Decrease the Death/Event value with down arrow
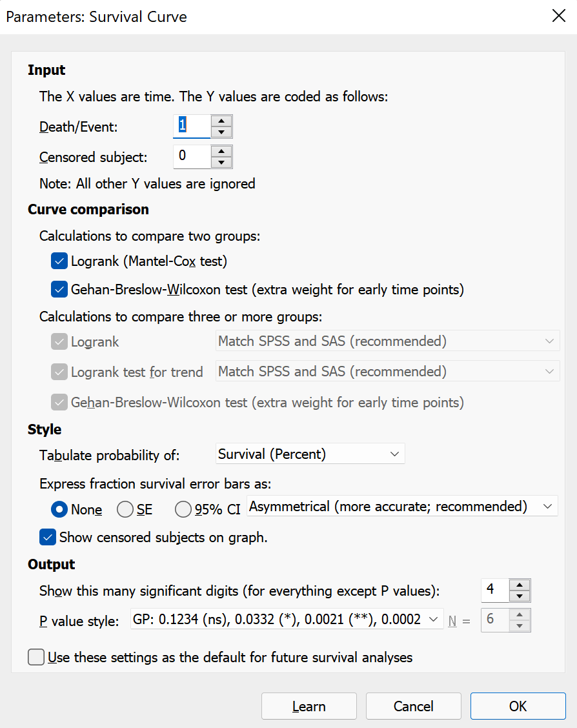The image size is (577, 728). click(221, 132)
